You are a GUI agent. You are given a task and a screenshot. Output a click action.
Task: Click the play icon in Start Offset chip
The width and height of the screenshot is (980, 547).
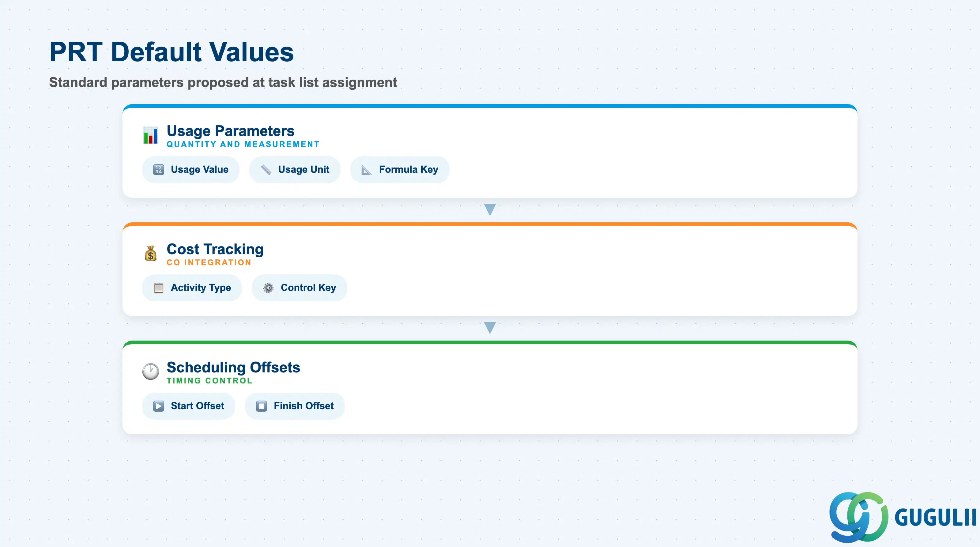(x=159, y=406)
